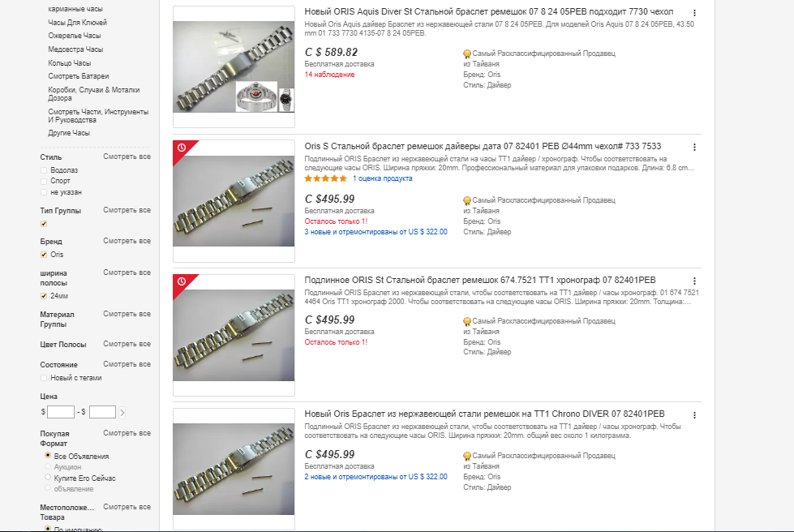The image size is (794, 532).
Task: Click the red clock badge on the Ø44mm listing image
Action: click(182, 148)
